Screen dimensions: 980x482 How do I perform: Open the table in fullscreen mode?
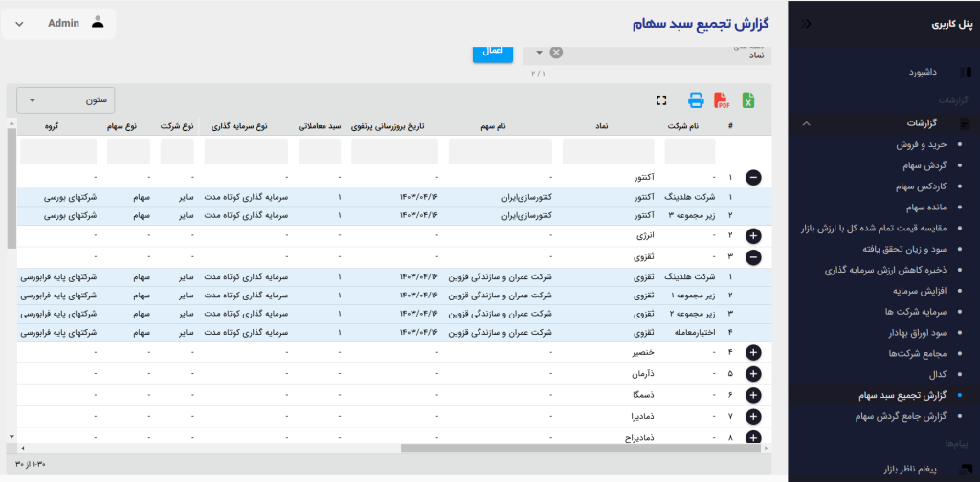click(661, 100)
